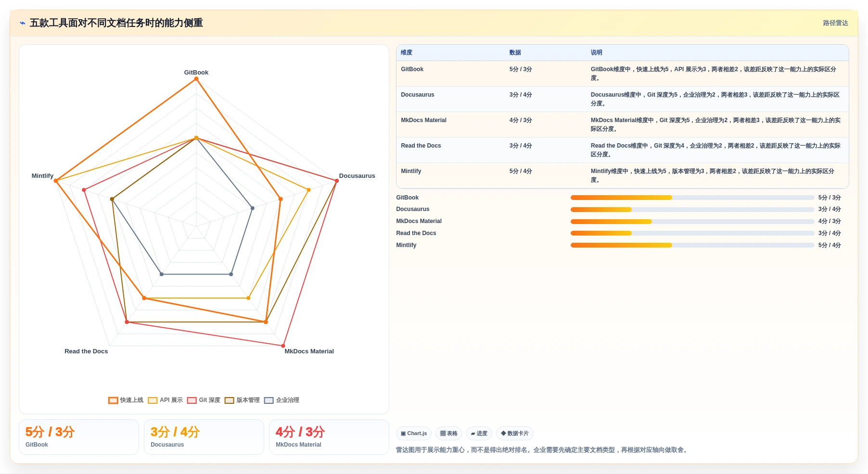Toggle the 企业治理 legend dataset
The height and width of the screenshot is (474, 868).
[281, 400]
